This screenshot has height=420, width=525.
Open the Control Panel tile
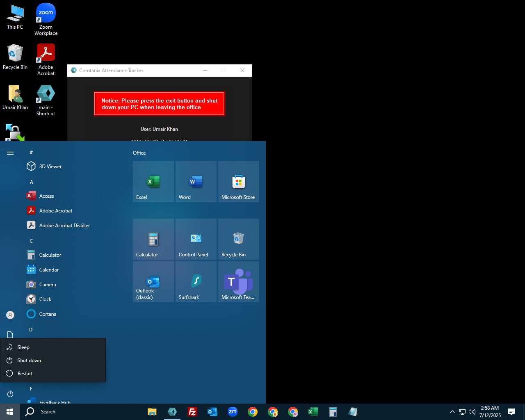[196, 239]
